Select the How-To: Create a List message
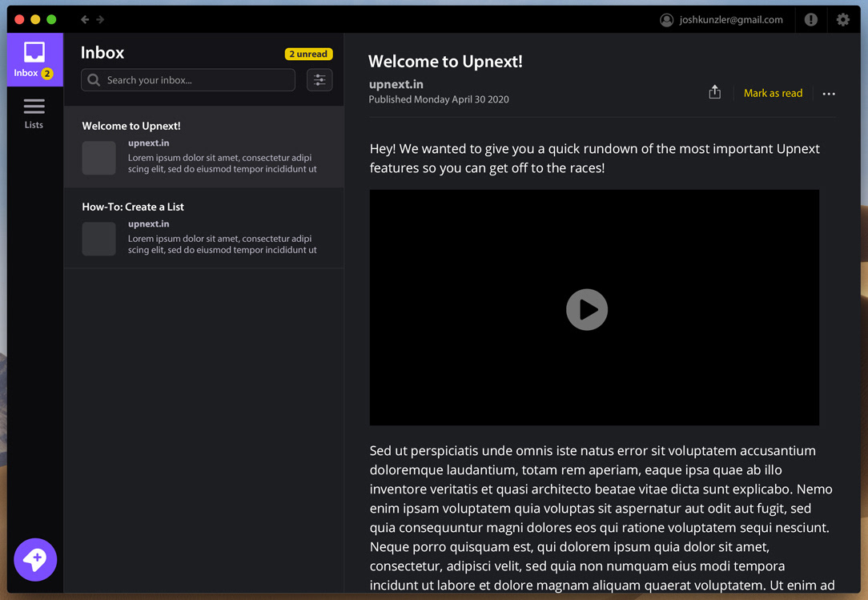This screenshot has width=868, height=600. (x=203, y=228)
